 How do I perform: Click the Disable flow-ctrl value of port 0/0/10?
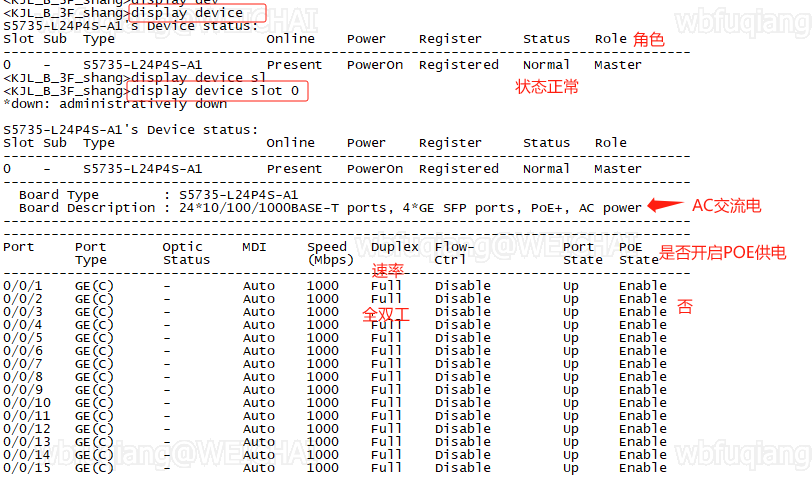pos(462,403)
